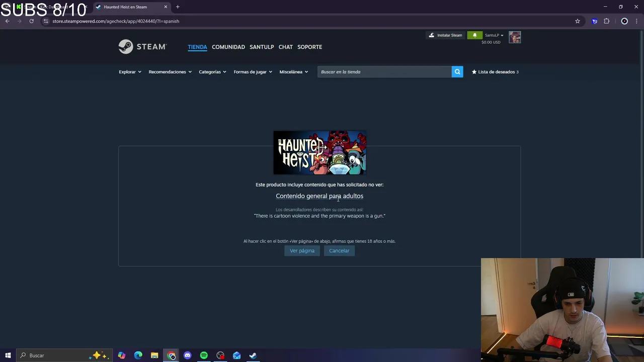Reload the page with the refresh icon

[x=31, y=21]
